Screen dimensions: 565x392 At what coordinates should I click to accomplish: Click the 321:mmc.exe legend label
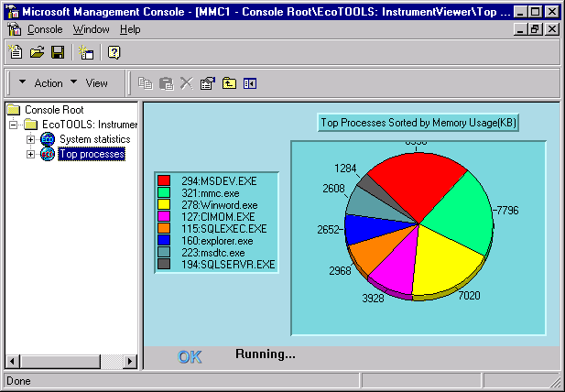pyautogui.click(x=211, y=192)
